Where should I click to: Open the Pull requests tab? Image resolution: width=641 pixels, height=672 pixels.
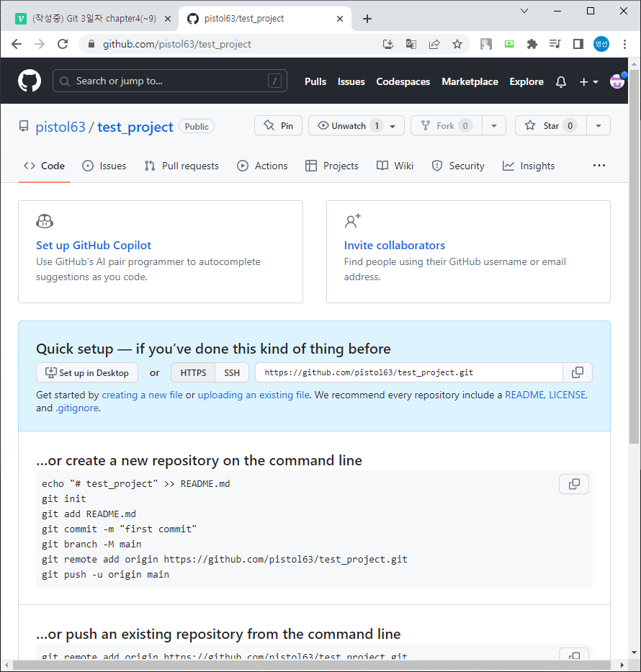click(x=181, y=166)
